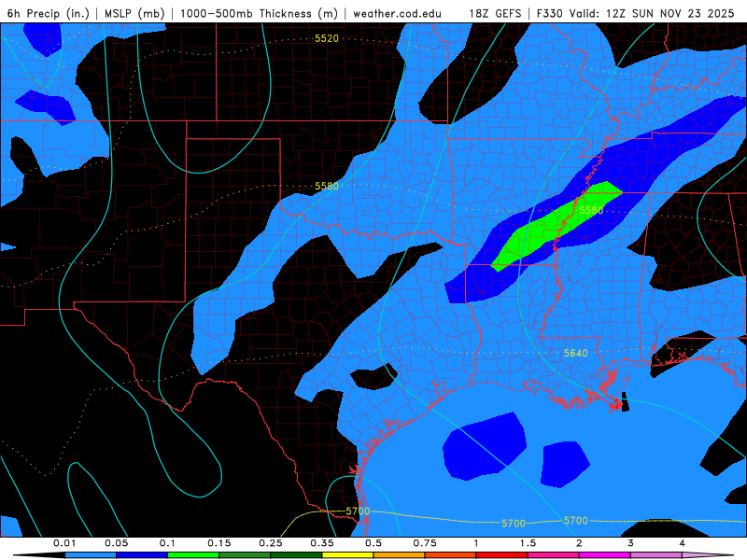Click the "18Z GEFS" model run text
This screenshot has width=747, height=560.
pos(495,14)
